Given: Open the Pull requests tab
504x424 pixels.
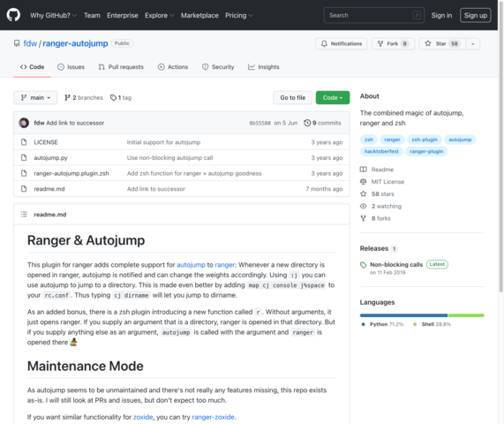Looking at the screenshot, I should (x=121, y=67).
